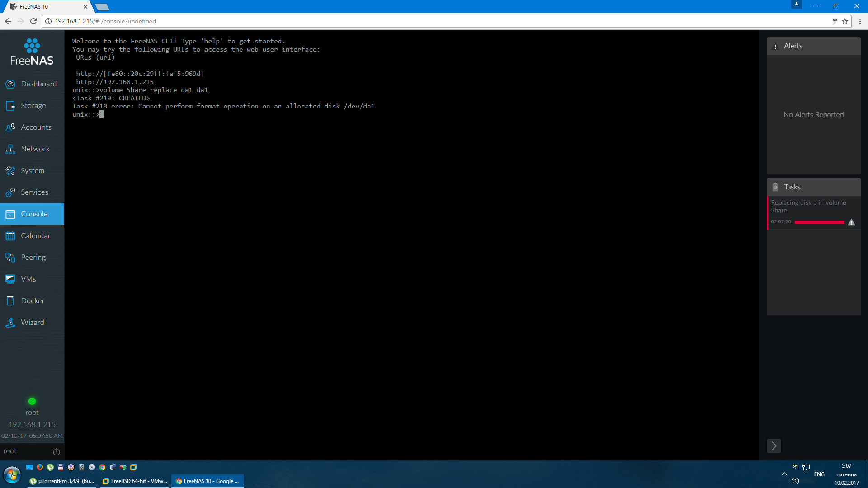Open the System section
Viewport: 868px width, 488px height.
pos(32,171)
